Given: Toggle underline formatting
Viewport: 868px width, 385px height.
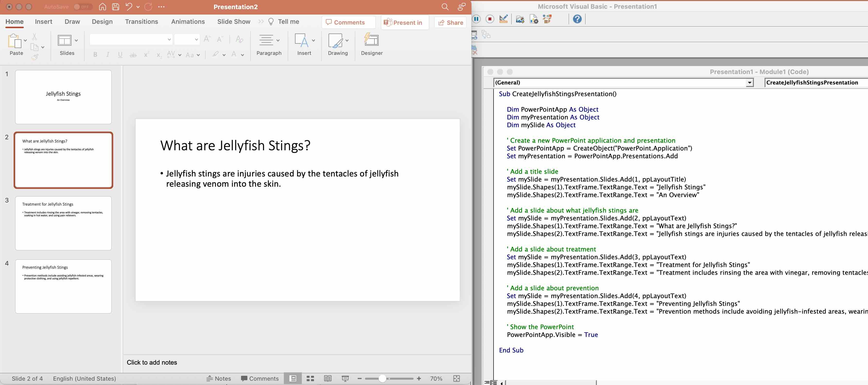Looking at the screenshot, I should (120, 55).
